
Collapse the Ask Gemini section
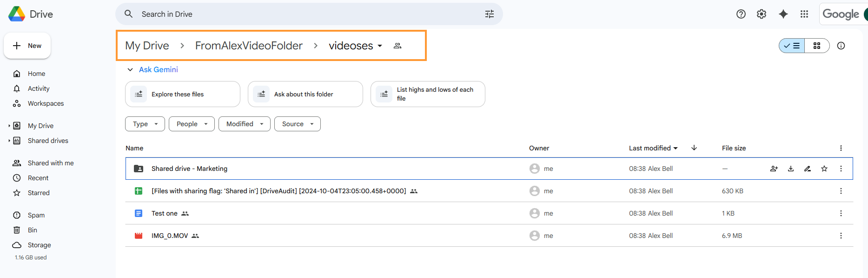pos(130,69)
